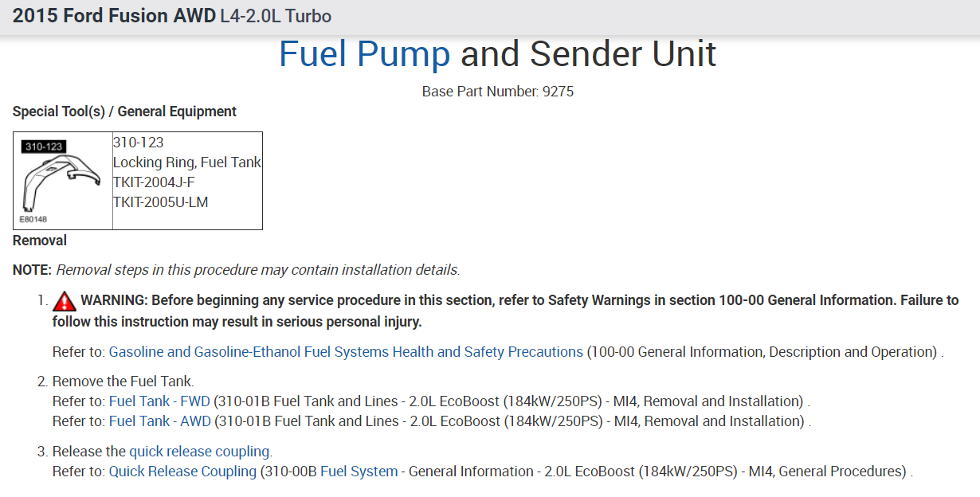Viewport: 980px width, 497px height.
Task: Open the Quick Release Coupling reference link
Action: (182, 472)
